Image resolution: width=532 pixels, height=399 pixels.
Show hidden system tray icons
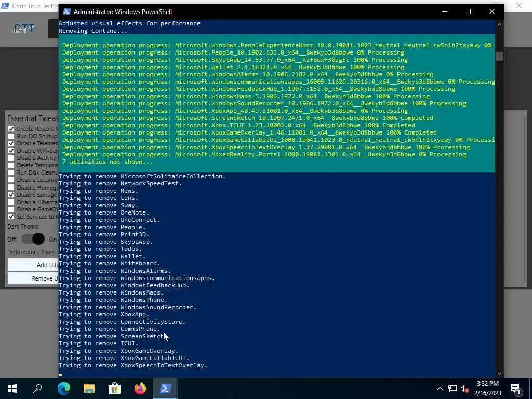440,389
